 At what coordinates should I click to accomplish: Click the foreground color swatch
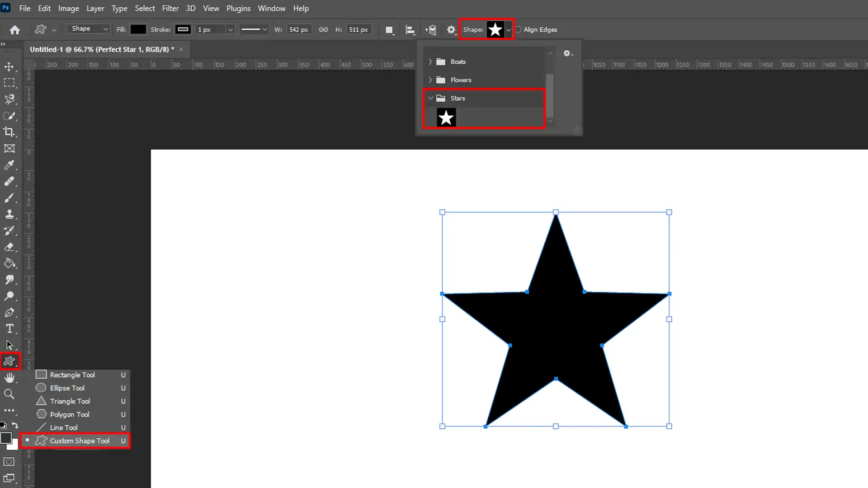pyautogui.click(x=6, y=438)
